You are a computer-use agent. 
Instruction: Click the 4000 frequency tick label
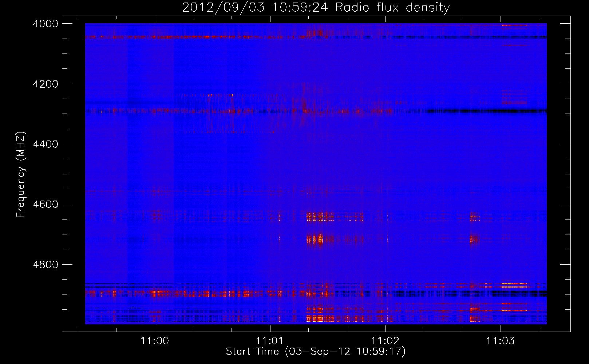(46, 24)
